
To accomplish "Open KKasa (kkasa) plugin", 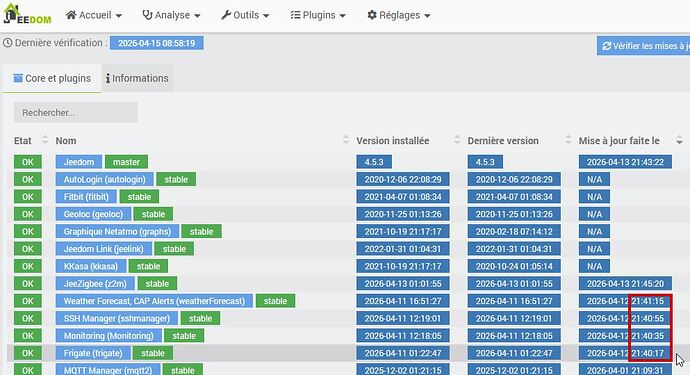I will click(x=91, y=266).
